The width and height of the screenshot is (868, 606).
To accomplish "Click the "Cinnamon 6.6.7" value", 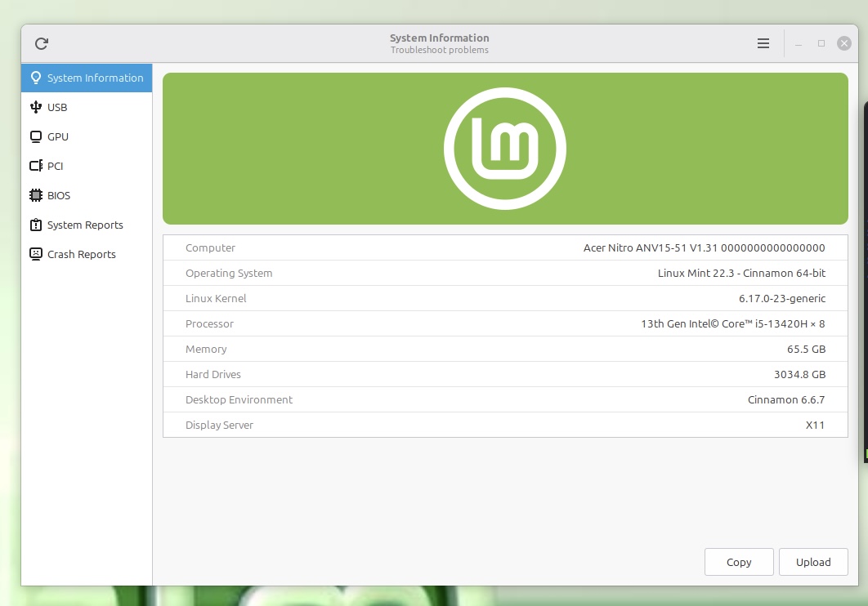I will (x=786, y=399).
